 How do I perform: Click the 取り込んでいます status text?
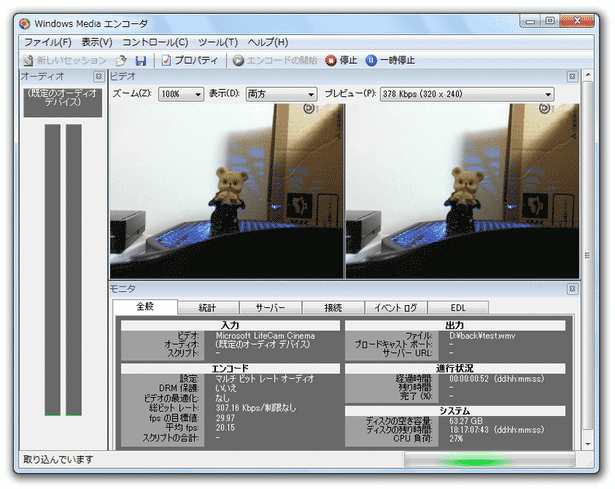pyautogui.click(x=58, y=459)
